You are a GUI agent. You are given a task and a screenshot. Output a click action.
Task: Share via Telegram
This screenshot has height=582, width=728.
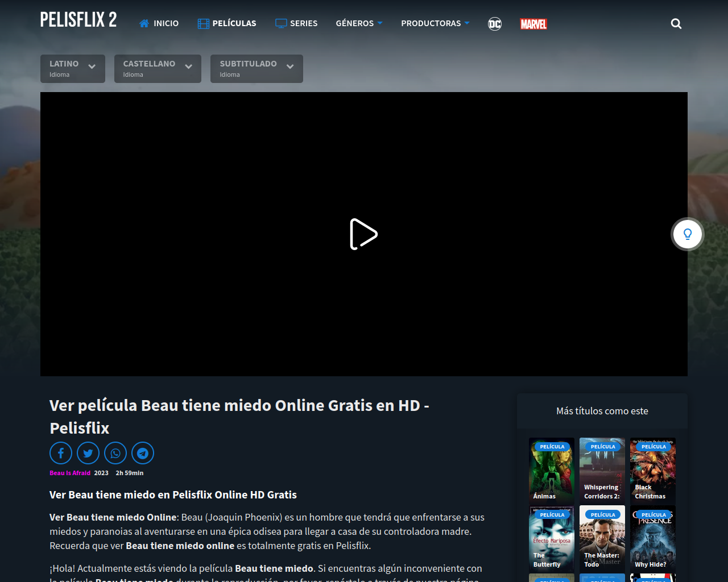(x=143, y=453)
